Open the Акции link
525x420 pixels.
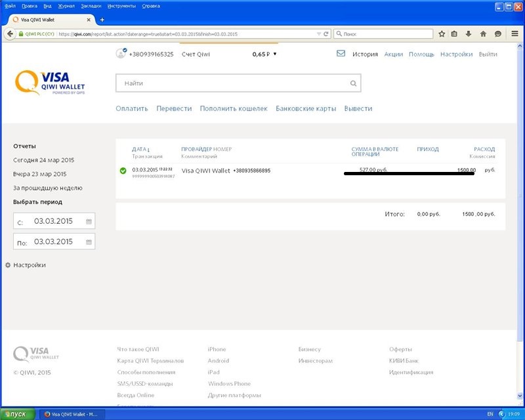393,54
